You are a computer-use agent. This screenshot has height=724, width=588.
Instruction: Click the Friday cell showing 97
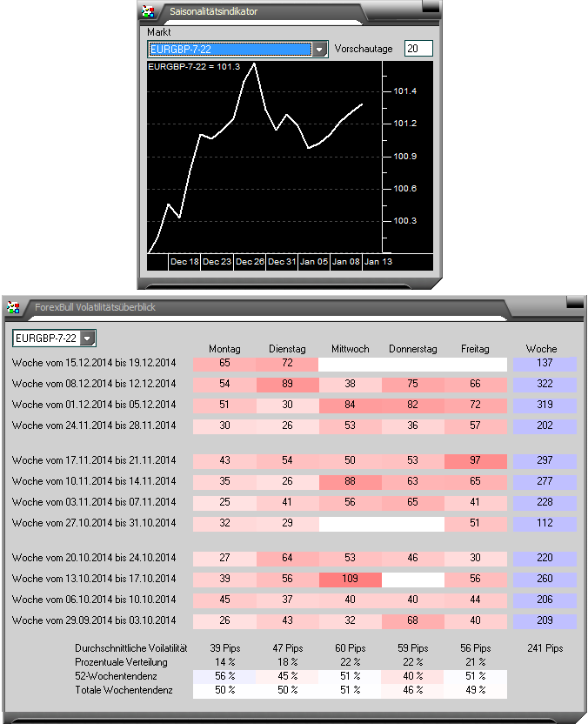(x=476, y=461)
